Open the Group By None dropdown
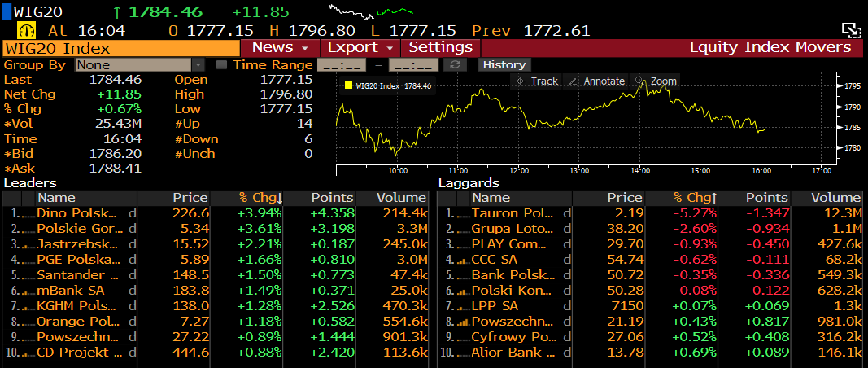Image resolution: width=868 pixels, height=368 pixels. tap(140, 65)
